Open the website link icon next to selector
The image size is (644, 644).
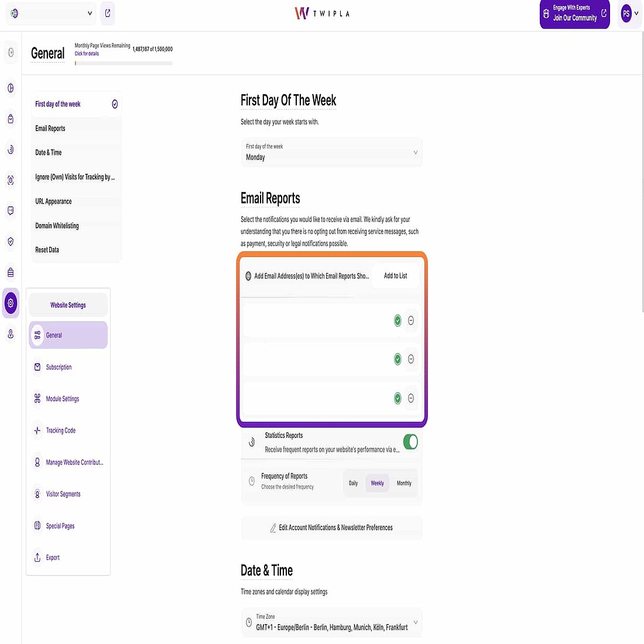108,13
